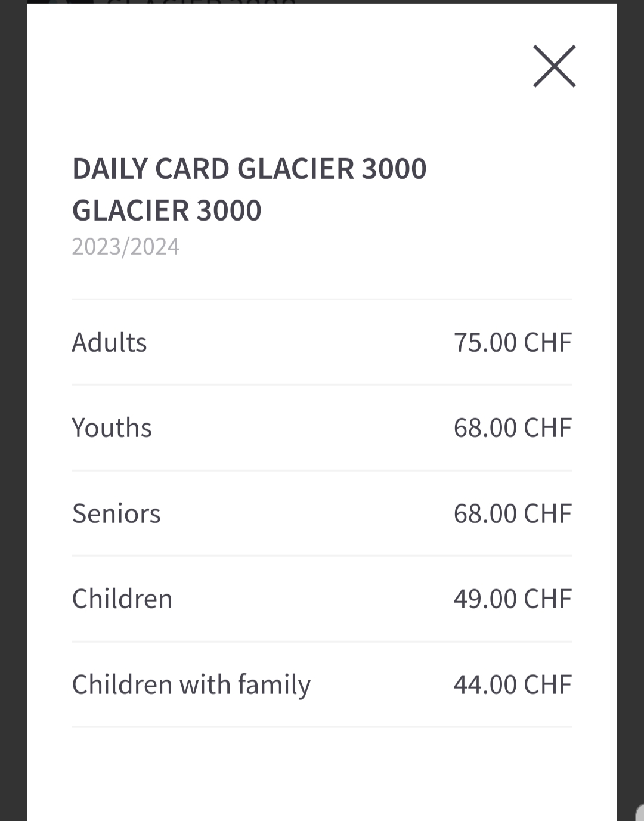Select the Children row label
The image size is (644, 821).
pos(122,599)
